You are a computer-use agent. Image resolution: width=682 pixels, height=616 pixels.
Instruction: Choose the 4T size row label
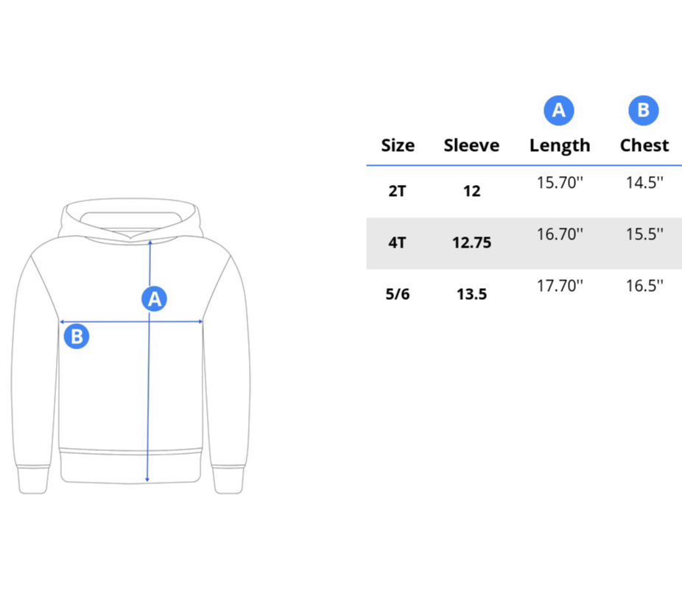[x=397, y=242]
